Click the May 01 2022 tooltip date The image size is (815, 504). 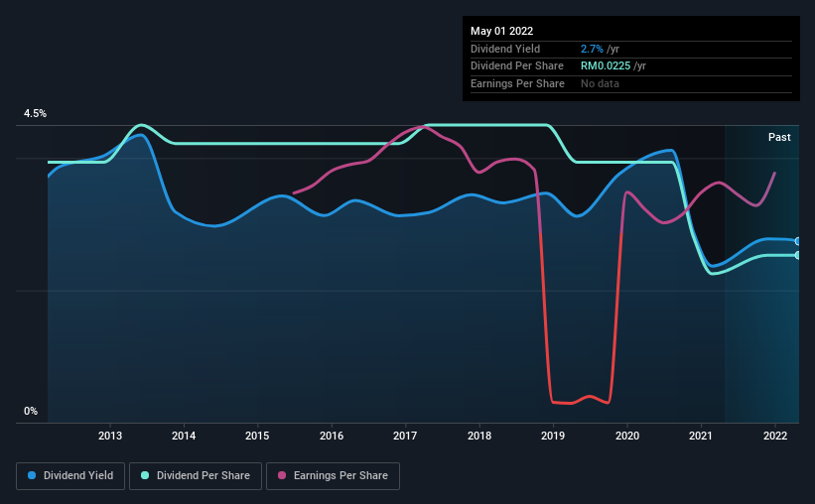(x=501, y=31)
